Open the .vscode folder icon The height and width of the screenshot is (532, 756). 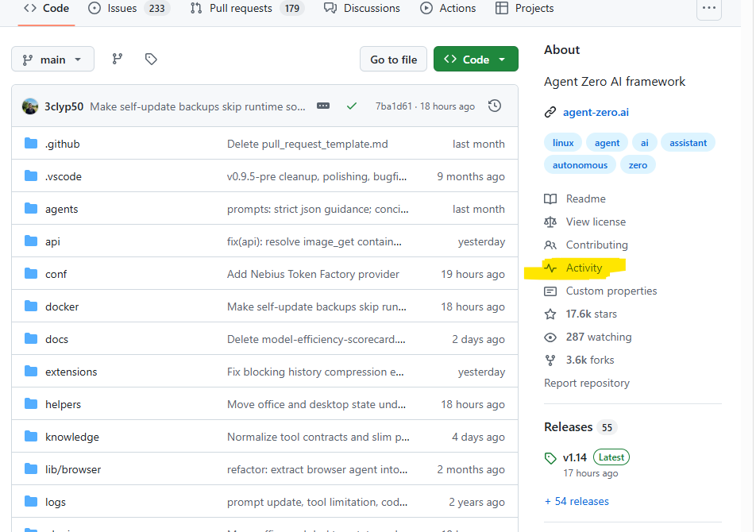(x=31, y=175)
